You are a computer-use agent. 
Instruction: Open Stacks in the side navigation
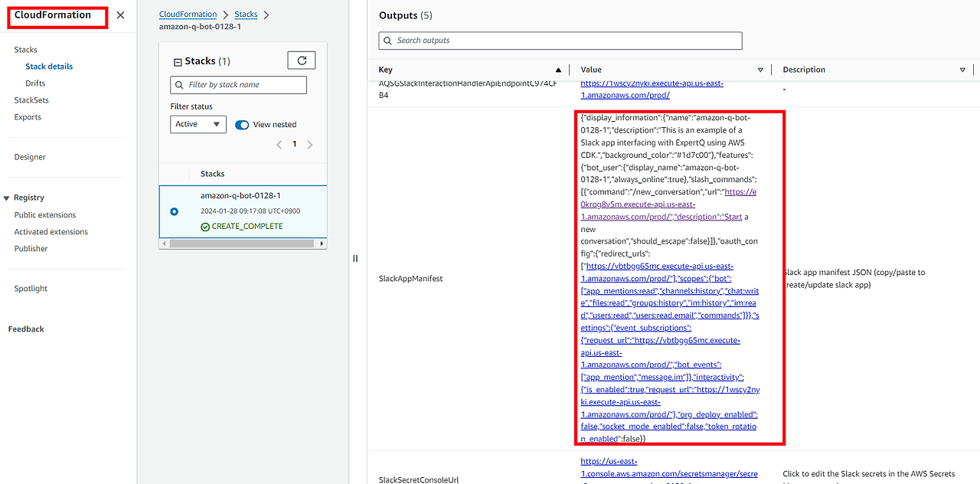coord(25,50)
